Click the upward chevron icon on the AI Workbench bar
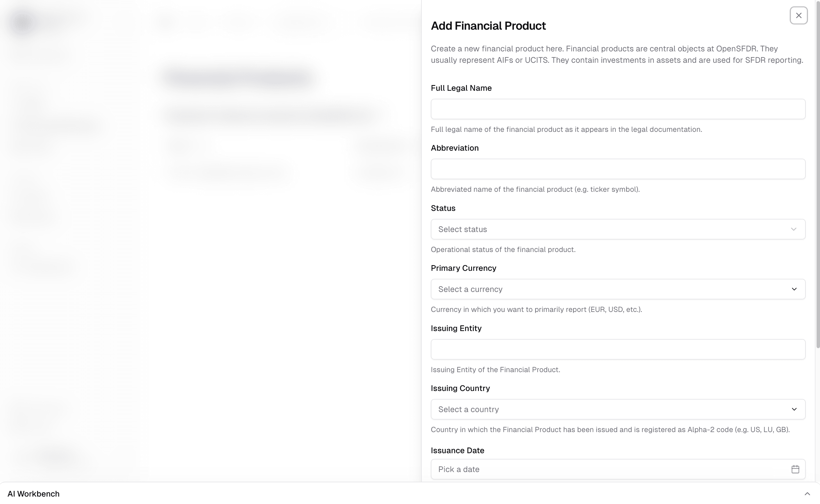This screenshot has width=820, height=504. pyautogui.click(x=808, y=494)
